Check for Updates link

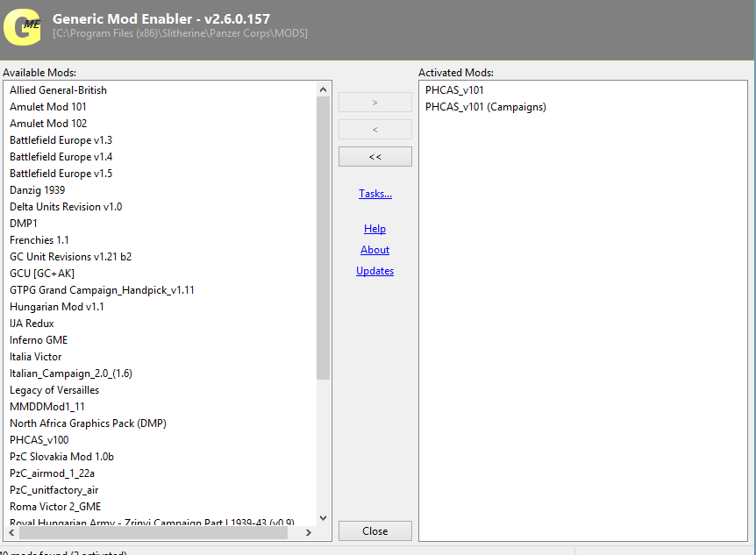[374, 271]
